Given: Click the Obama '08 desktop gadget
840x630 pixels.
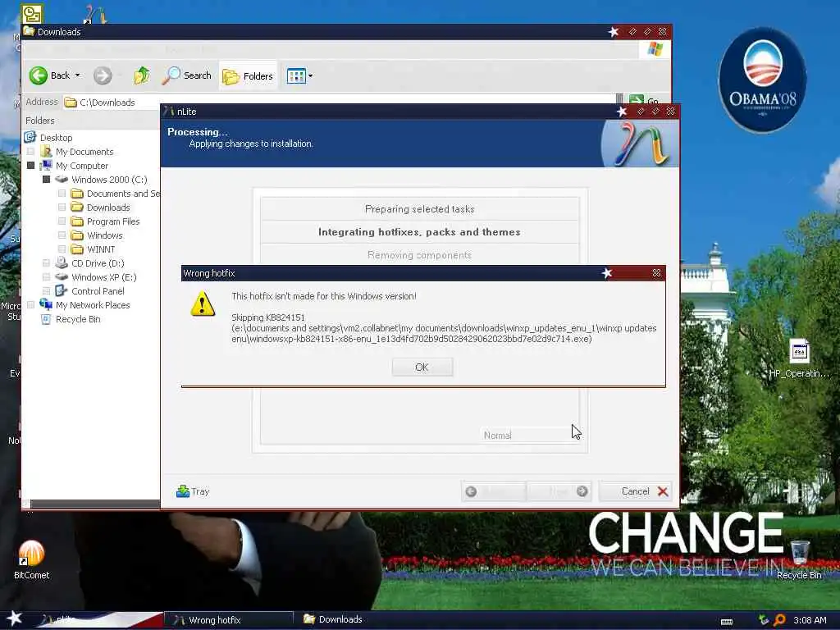Looking at the screenshot, I should coord(762,80).
